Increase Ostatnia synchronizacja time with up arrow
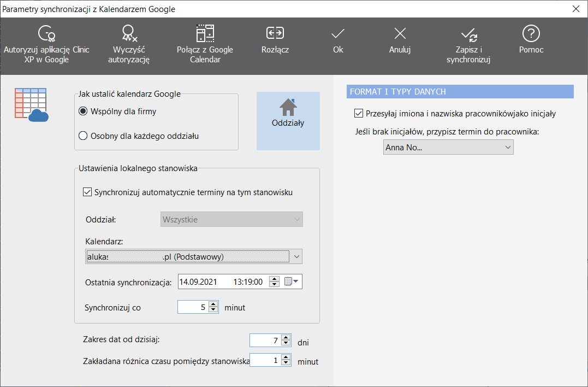This screenshot has height=387, width=588. pos(275,279)
